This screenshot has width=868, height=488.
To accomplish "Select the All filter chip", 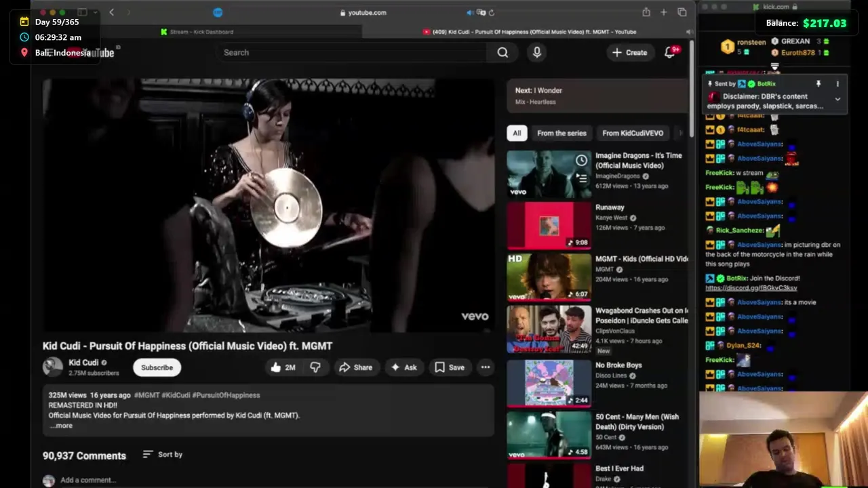I will pos(517,133).
